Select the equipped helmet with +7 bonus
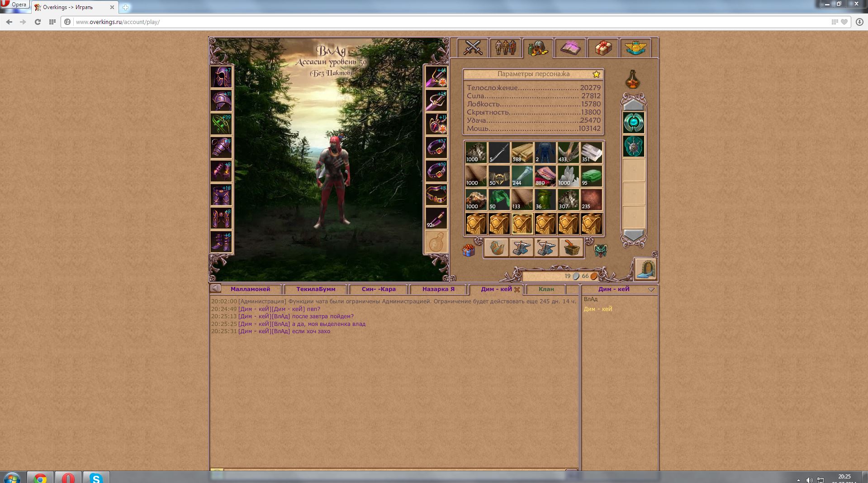Screen dimensions: 868x483 point(221,77)
